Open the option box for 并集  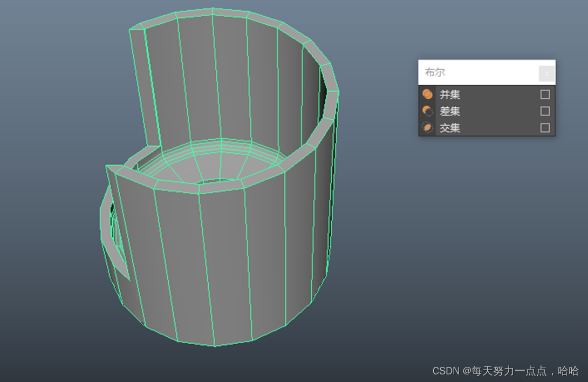(x=545, y=94)
